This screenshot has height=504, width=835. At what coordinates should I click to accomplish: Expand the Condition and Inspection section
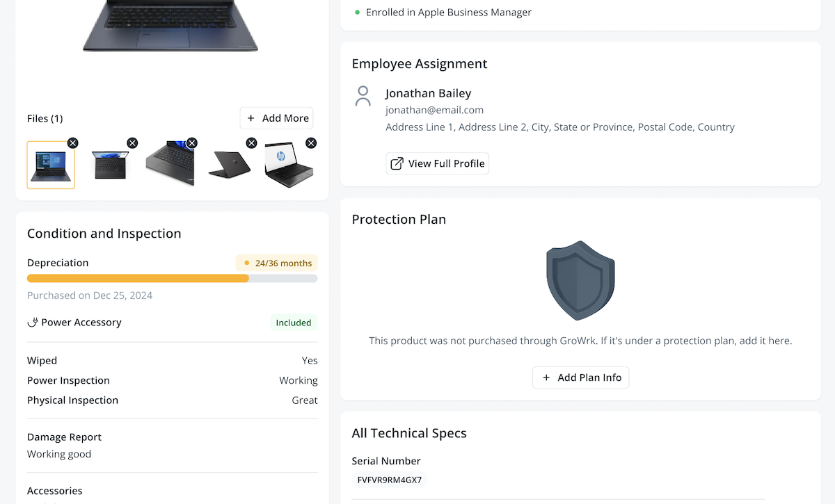[x=104, y=234]
